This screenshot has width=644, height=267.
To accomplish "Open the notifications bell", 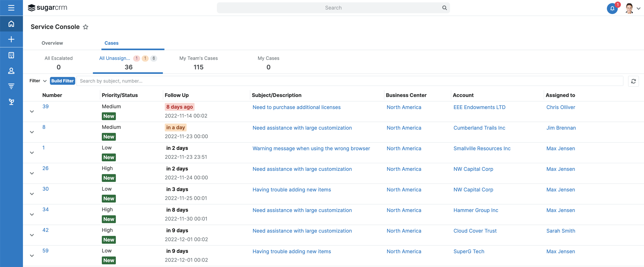I will coord(612,8).
